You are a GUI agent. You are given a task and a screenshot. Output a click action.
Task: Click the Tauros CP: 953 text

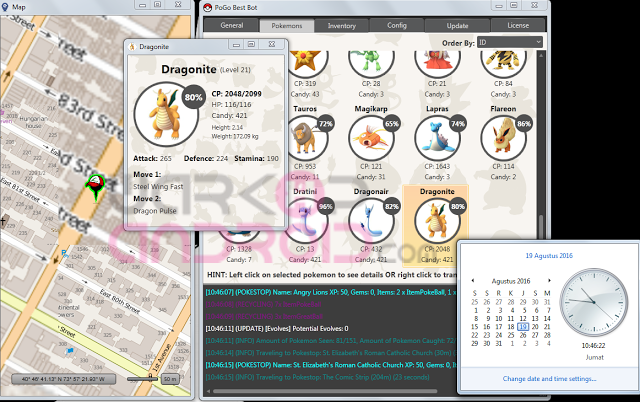(305, 167)
